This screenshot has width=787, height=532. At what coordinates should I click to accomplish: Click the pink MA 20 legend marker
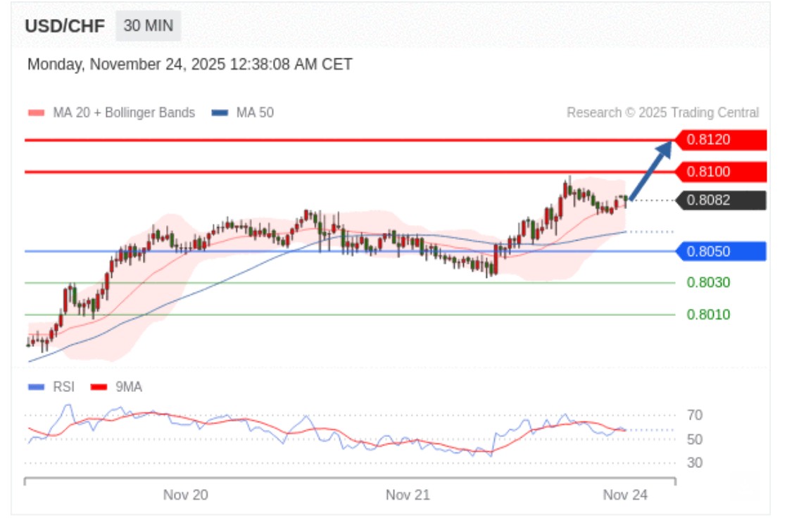point(35,113)
